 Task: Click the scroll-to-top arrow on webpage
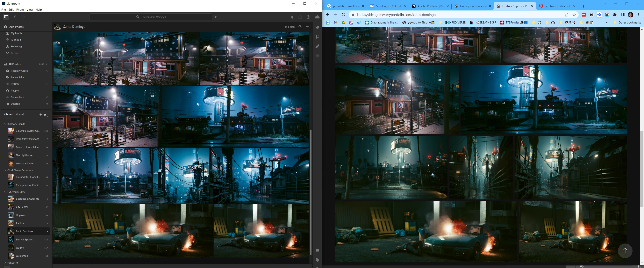[x=625, y=251]
